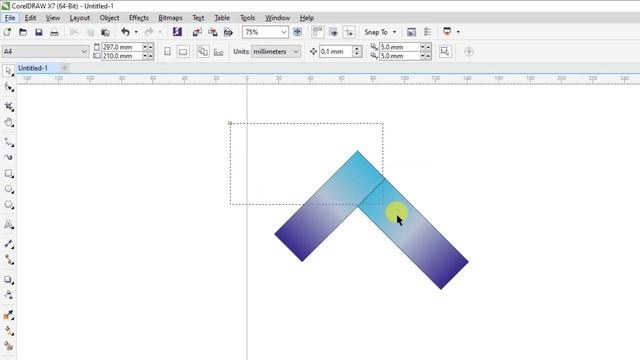This screenshot has height=360, width=640.
Task: Open the Layout menu
Action: (x=80, y=18)
